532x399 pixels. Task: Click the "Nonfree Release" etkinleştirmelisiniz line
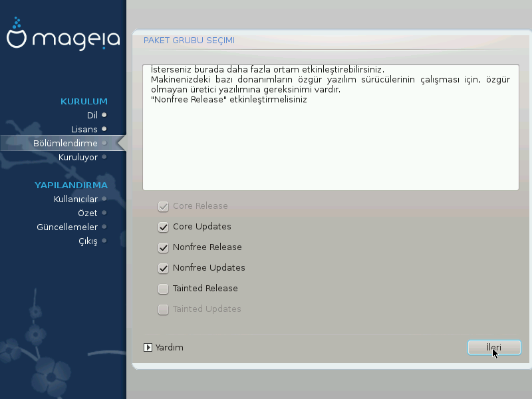coord(229,100)
